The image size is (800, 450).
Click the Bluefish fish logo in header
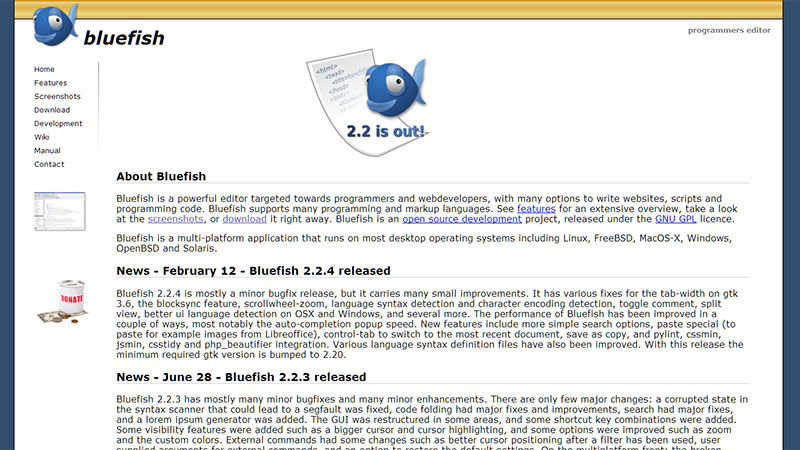click(56, 25)
